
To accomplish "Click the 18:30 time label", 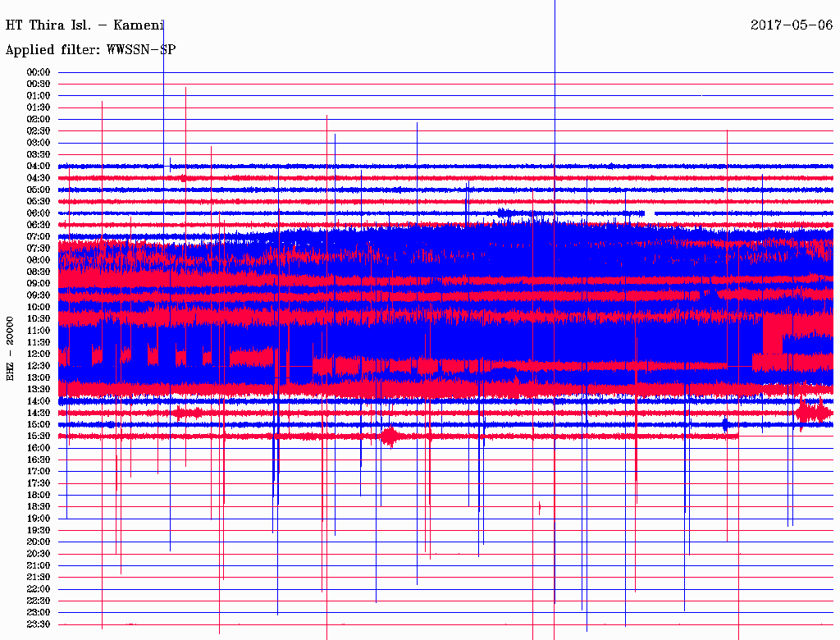I will click(39, 506).
